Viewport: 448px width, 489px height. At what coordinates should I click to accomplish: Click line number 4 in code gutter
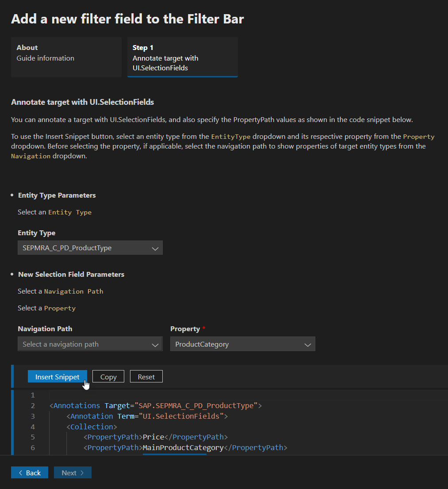(33, 427)
